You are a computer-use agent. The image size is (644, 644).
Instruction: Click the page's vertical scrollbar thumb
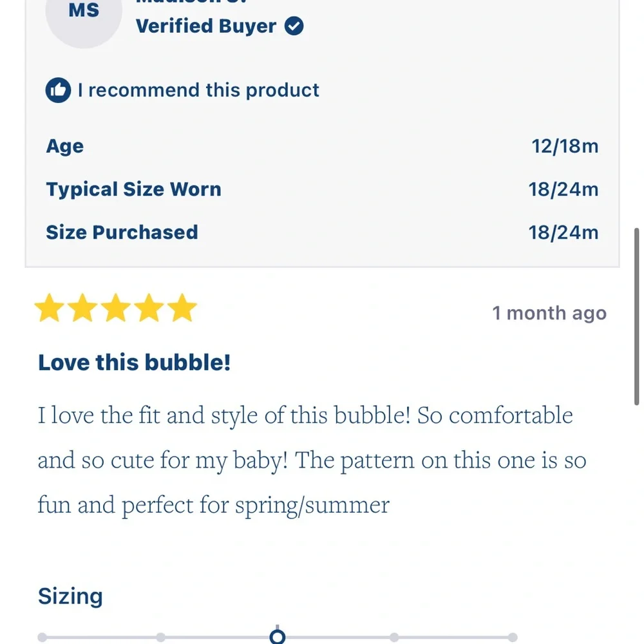point(637,317)
